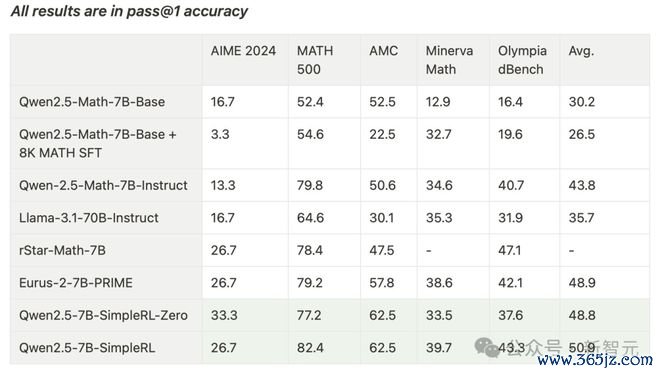This screenshot has height=375, width=660.
Task: Click the 82.4 MATH 500 score cell
Action: pyautogui.click(x=310, y=348)
